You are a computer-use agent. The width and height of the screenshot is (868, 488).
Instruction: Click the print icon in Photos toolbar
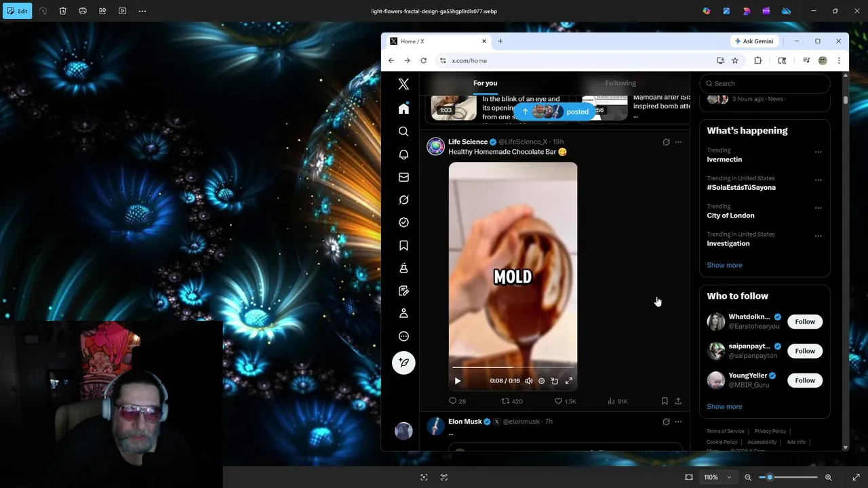click(83, 11)
